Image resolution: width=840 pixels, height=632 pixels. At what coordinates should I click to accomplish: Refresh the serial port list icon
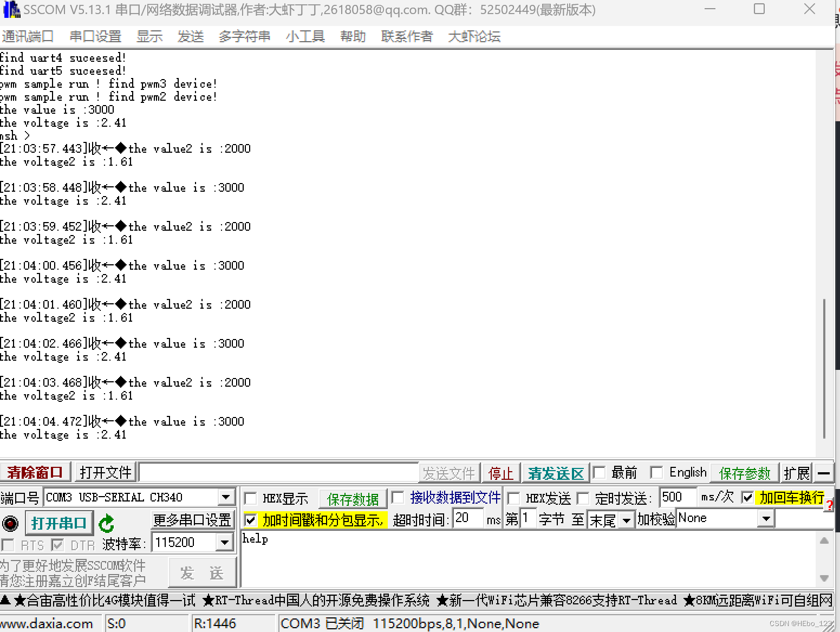107,523
